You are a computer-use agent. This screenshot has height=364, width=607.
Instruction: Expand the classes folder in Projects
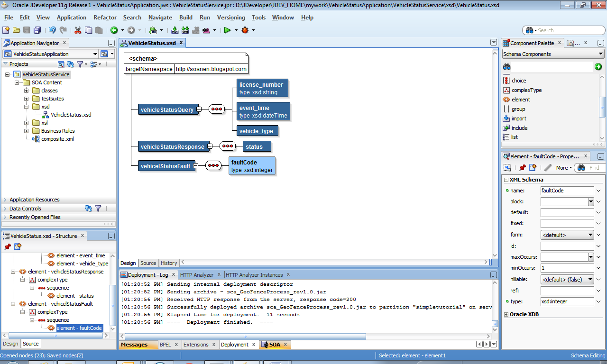tap(27, 91)
